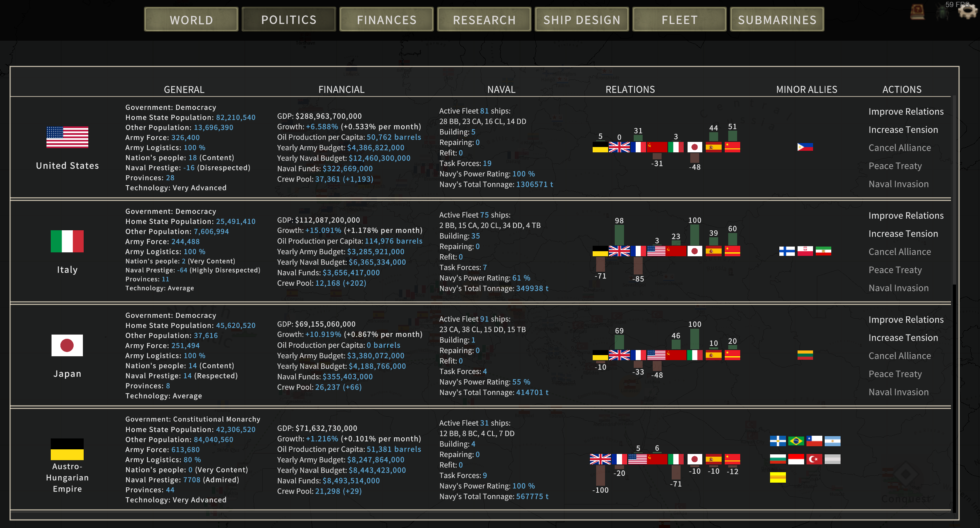Click the United States nation name

tap(67, 166)
